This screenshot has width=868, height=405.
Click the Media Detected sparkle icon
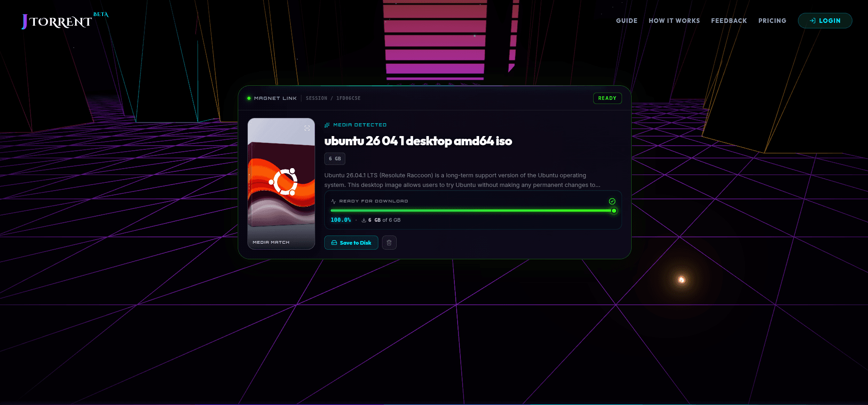point(327,125)
